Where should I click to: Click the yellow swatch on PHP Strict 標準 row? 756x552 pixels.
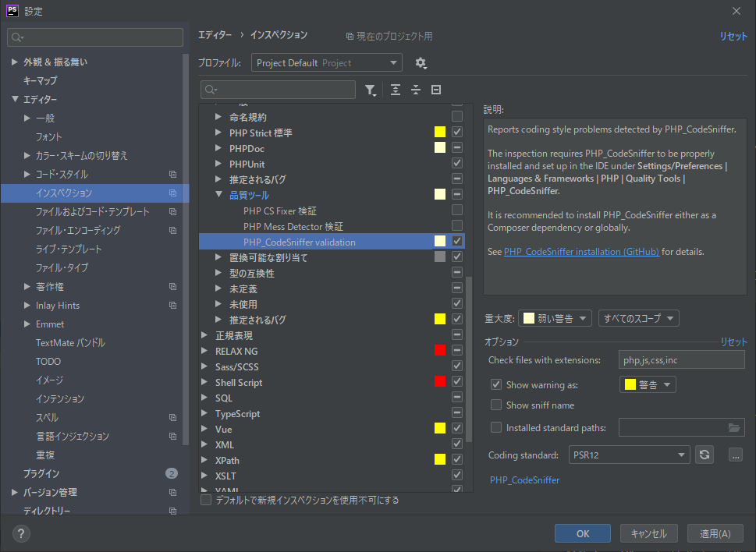tap(440, 132)
